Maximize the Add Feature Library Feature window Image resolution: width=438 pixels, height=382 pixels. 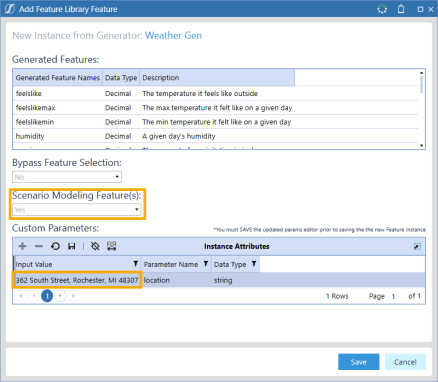[420, 9]
